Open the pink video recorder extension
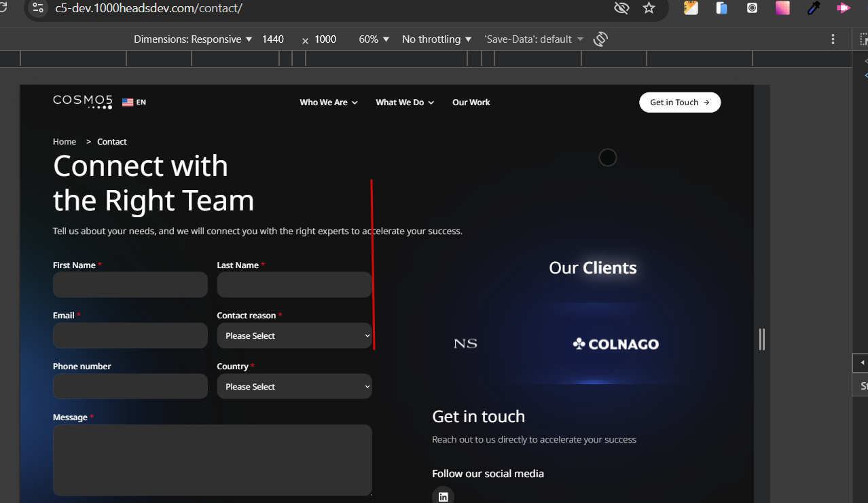The width and height of the screenshot is (868, 503). pos(844,8)
